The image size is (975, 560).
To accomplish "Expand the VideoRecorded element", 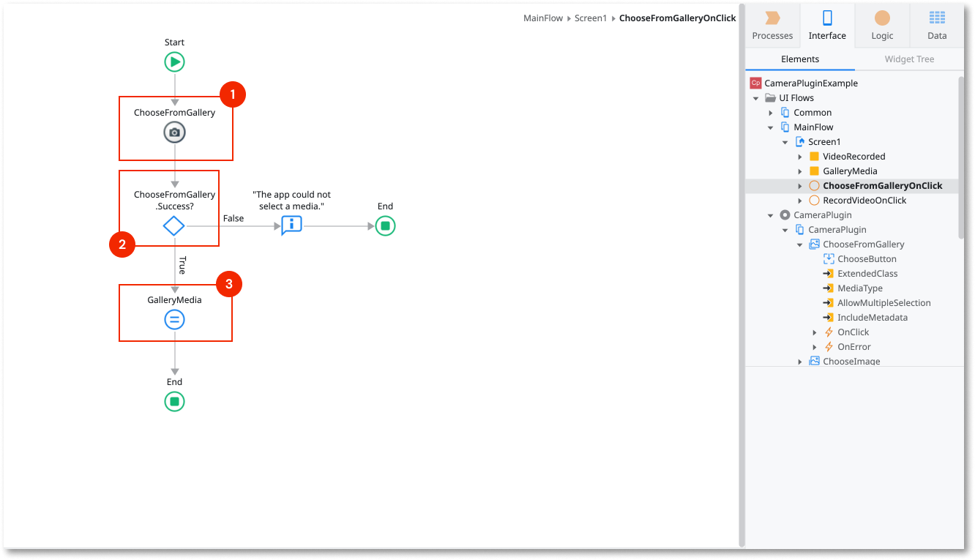I will (799, 156).
